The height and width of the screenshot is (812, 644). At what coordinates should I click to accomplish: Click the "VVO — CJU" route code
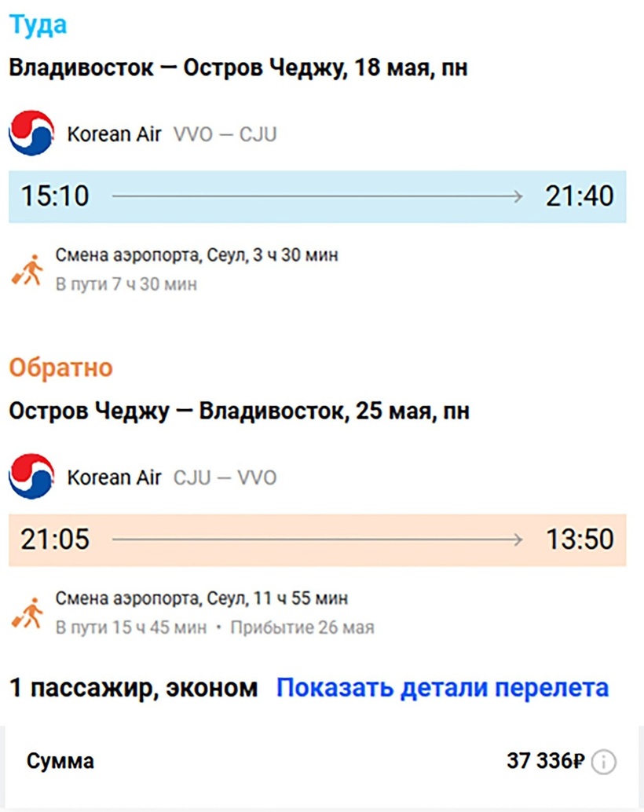coord(225,134)
